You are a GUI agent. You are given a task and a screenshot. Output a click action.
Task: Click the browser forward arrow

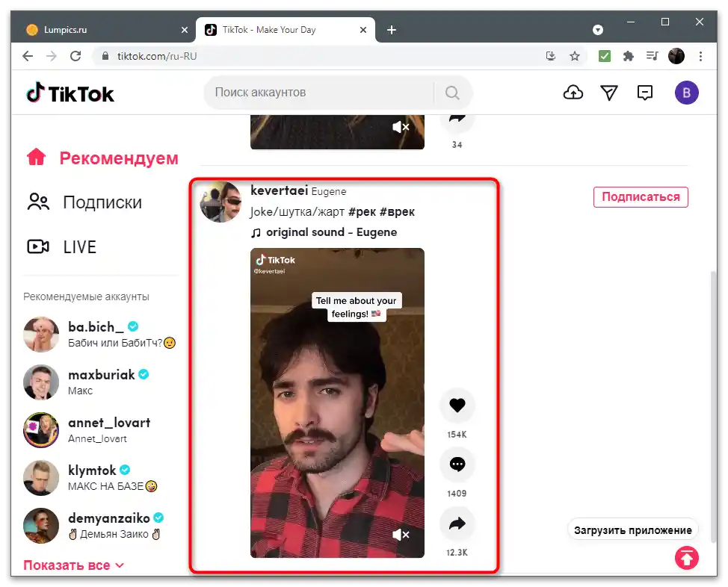52,56
